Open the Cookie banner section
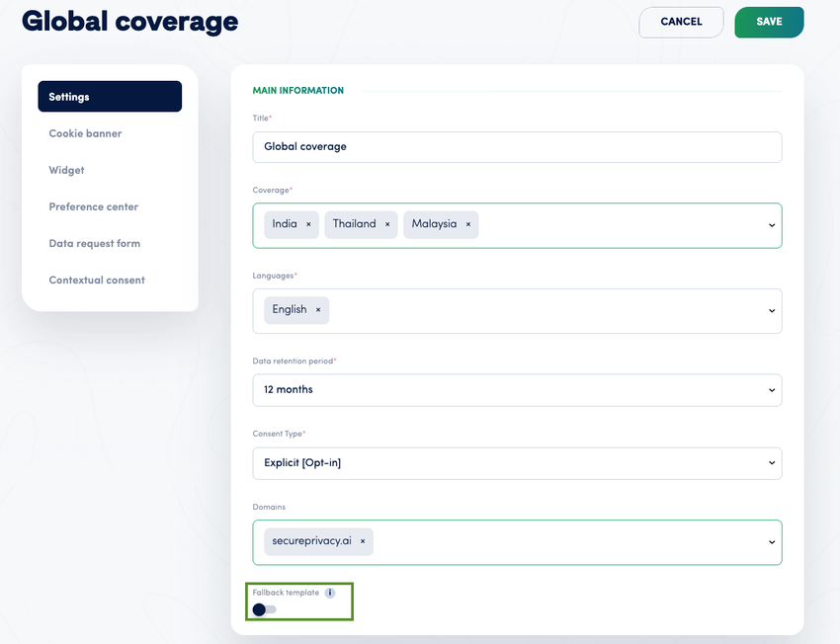The height and width of the screenshot is (644, 840). pyautogui.click(x=86, y=133)
